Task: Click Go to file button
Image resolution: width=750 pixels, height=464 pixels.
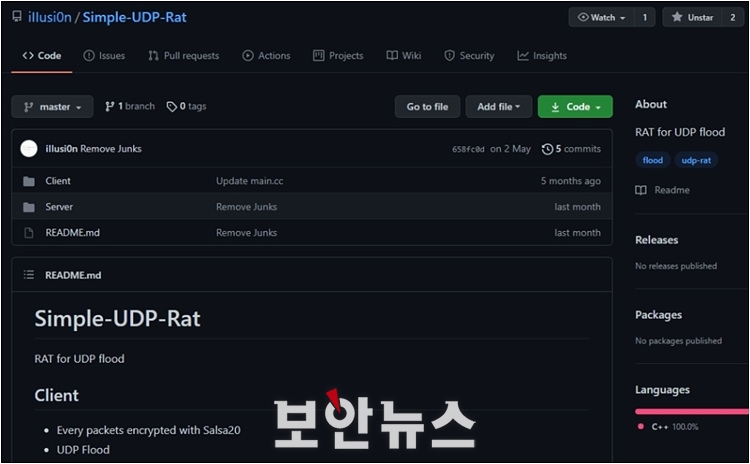Action: click(427, 107)
